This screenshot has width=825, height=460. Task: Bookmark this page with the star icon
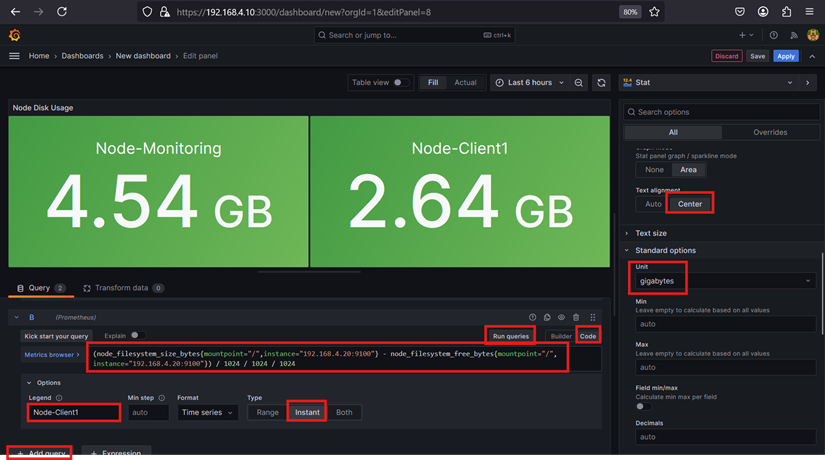click(654, 12)
